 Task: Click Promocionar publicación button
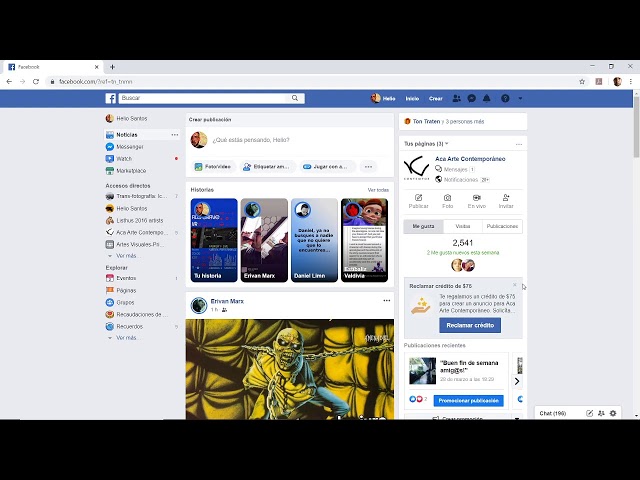pyautogui.click(x=468, y=401)
